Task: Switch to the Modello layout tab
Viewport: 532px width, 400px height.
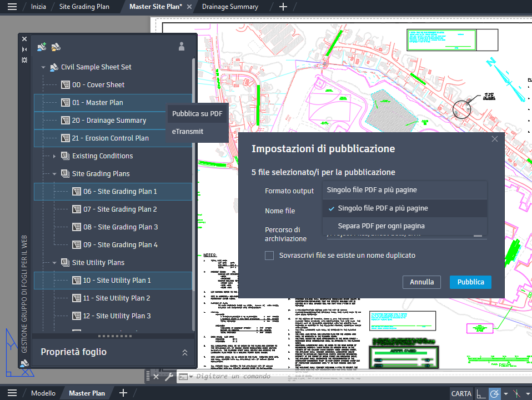Action: pyautogui.click(x=43, y=393)
